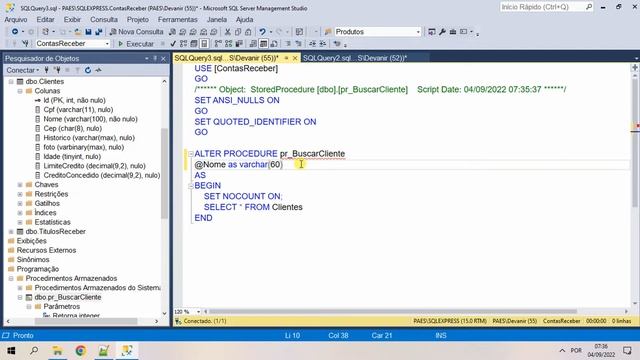Click the Save (disk) icon in toolbar

(x=88, y=32)
